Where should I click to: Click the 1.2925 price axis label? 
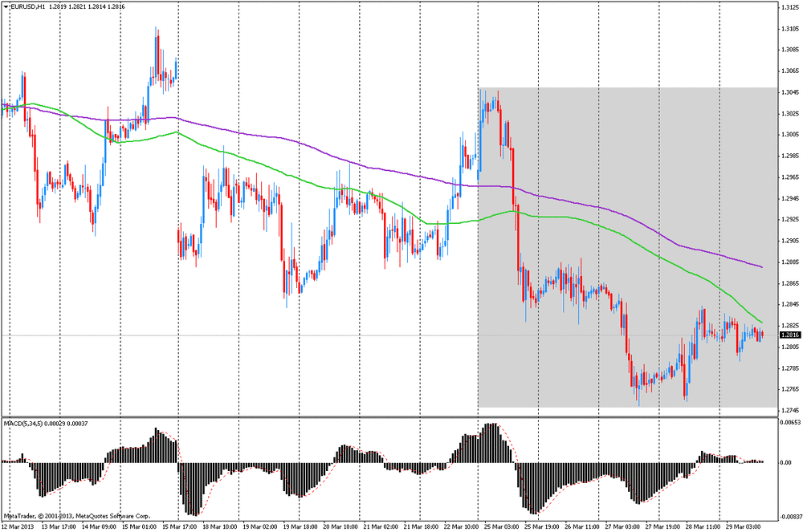click(791, 219)
